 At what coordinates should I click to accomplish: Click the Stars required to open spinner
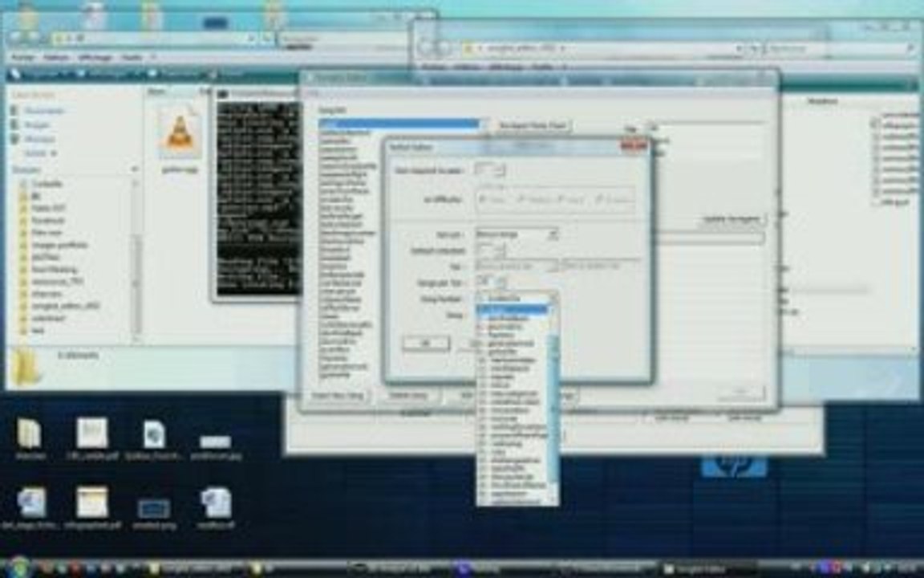490,170
